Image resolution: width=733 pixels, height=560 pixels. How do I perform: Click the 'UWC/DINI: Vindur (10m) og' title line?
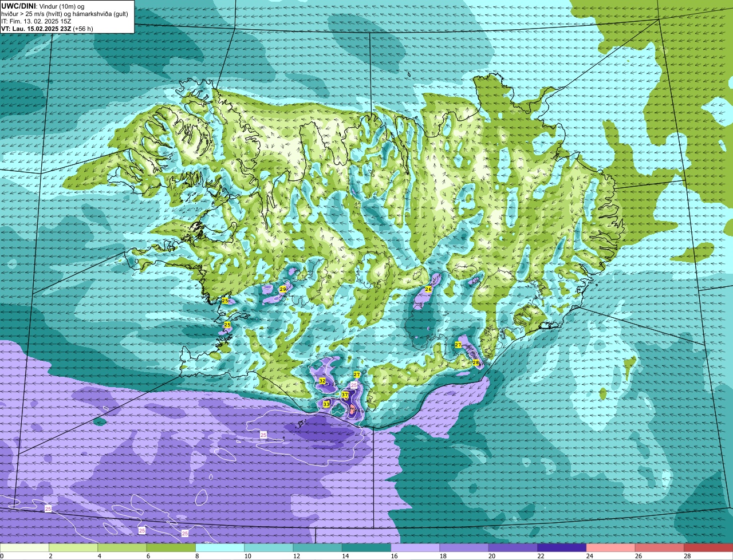point(43,6)
